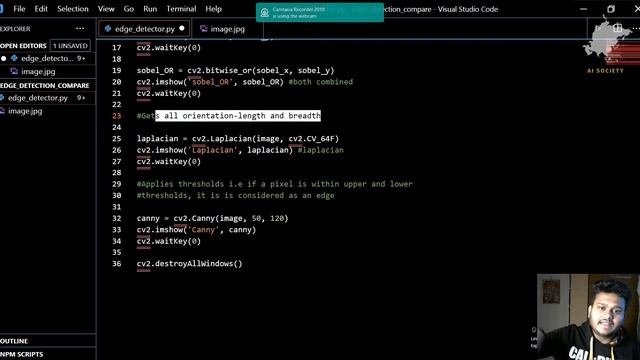The image size is (640, 360).
Task: Open the Run menu
Action: coord(150,9)
